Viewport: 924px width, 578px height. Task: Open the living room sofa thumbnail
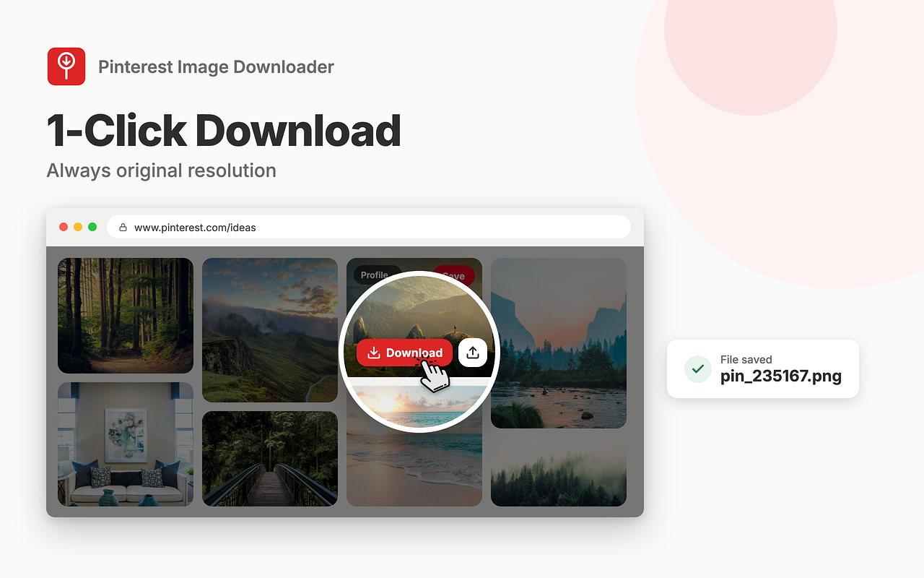point(126,444)
